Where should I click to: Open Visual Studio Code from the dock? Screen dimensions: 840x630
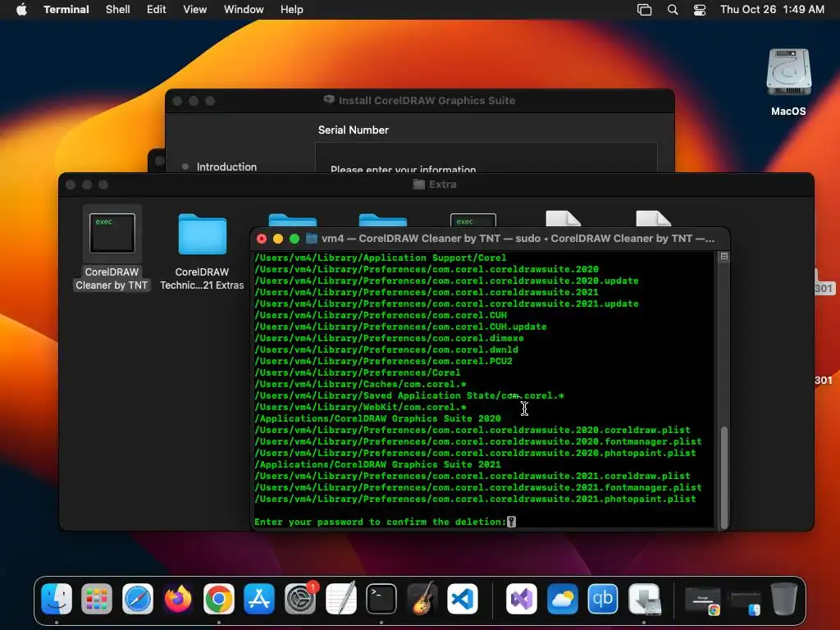(x=463, y=598)
